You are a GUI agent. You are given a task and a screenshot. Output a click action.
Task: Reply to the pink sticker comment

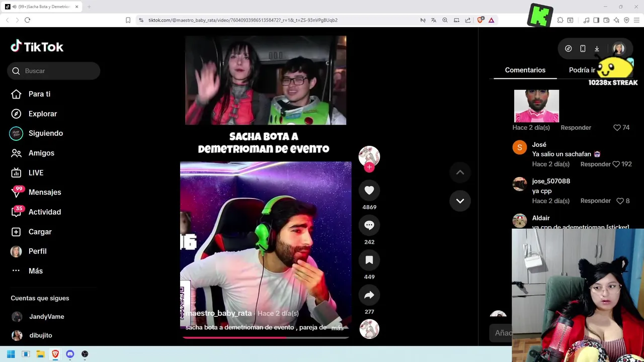tap(576, 128)
